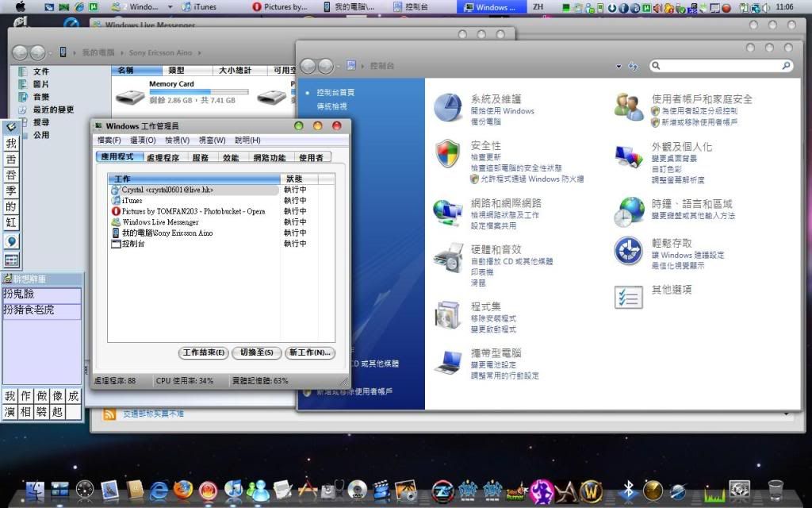812x508 pixels.
Task: Open iTunes from the dock
Action: click(x=233, y=489)
